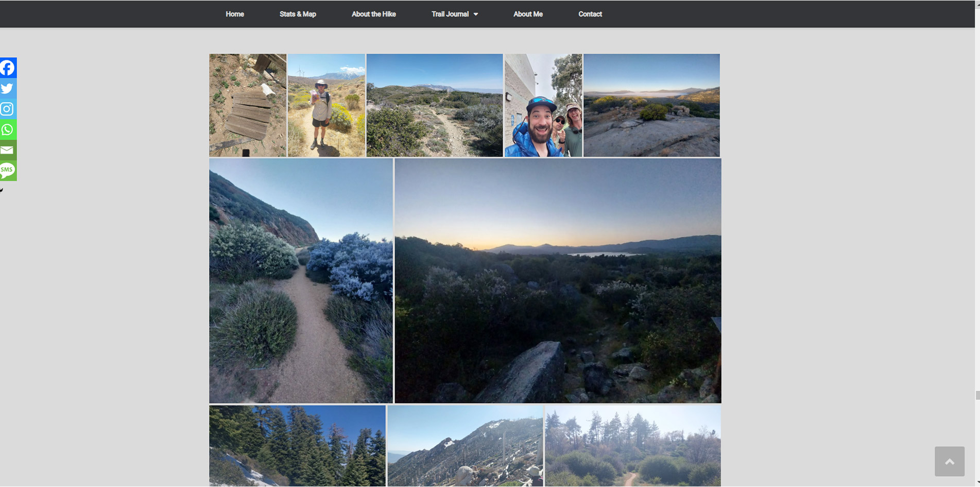980x487 pixels.
Task: Navigate to About Me page
Action: [x=528, y=14]
